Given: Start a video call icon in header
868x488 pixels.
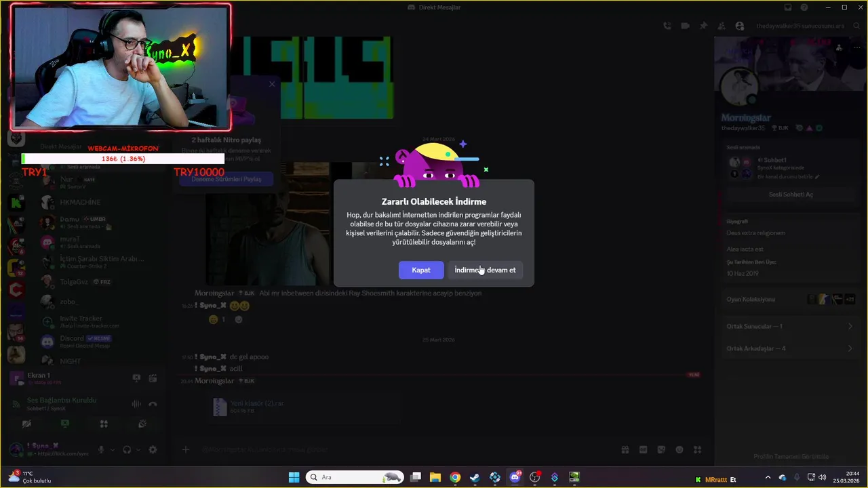Looking at the screenshot, I should tap(686, 26).
